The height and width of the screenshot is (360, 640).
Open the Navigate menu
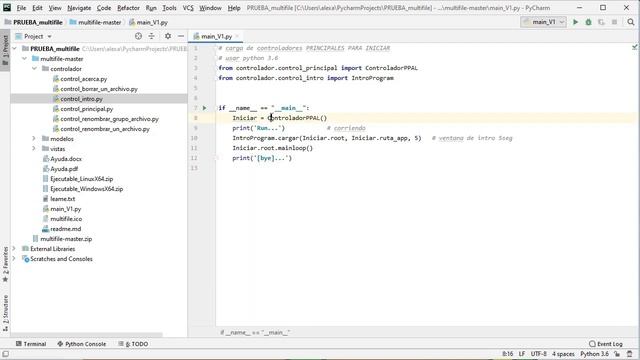click(79, 8)
